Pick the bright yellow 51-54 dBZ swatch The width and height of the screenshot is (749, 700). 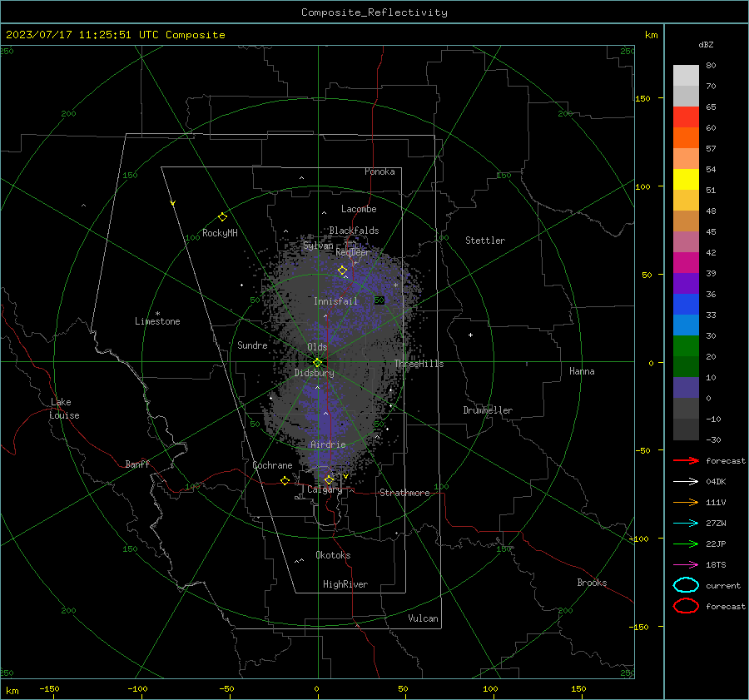point(686,180)
